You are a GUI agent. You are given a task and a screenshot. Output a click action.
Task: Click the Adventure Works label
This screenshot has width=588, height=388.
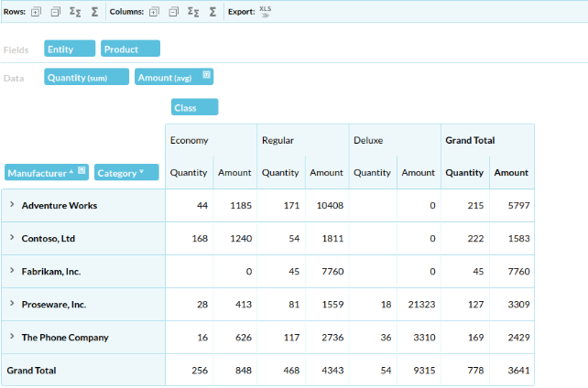pos(60,206)
